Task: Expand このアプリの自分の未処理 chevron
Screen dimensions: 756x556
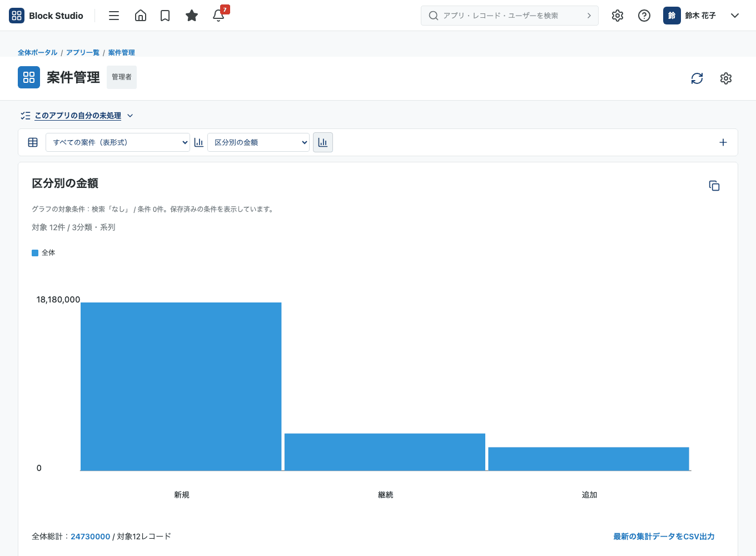Action: (130, 116)
